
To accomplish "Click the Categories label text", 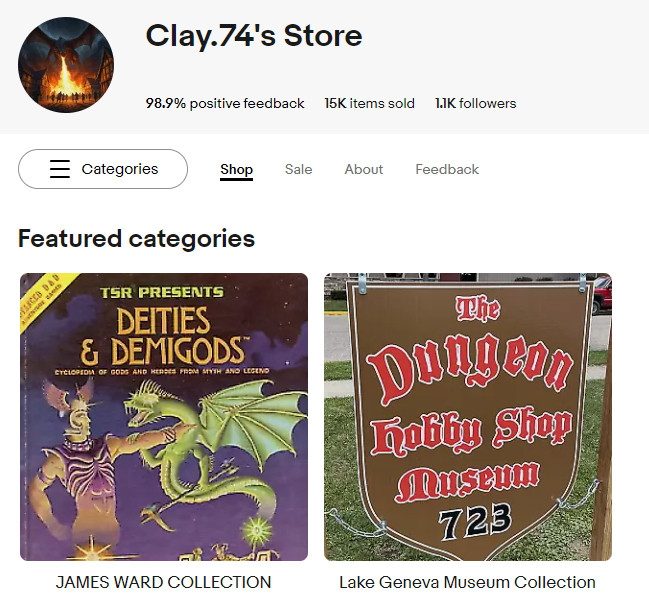I will tap(120, 169).
